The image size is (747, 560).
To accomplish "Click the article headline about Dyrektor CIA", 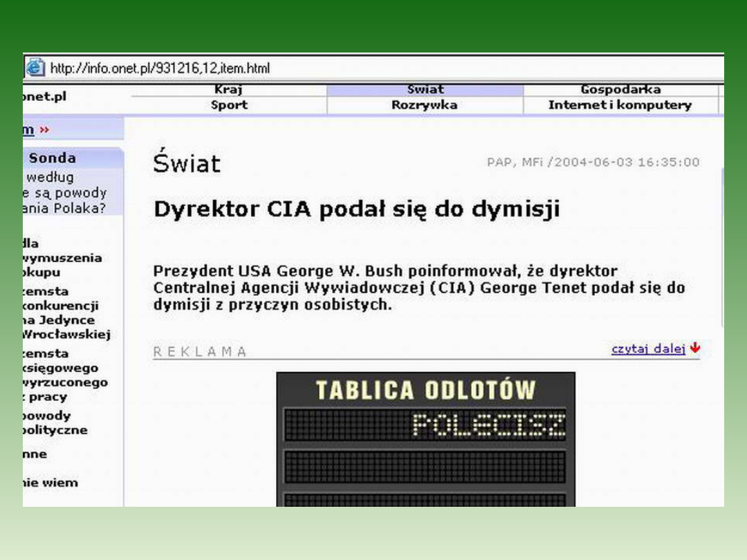I will (356, 209).
